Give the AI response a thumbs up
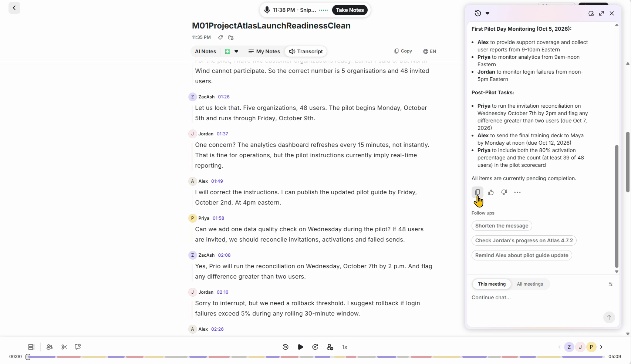631x364 pixels. coord(491,192)
